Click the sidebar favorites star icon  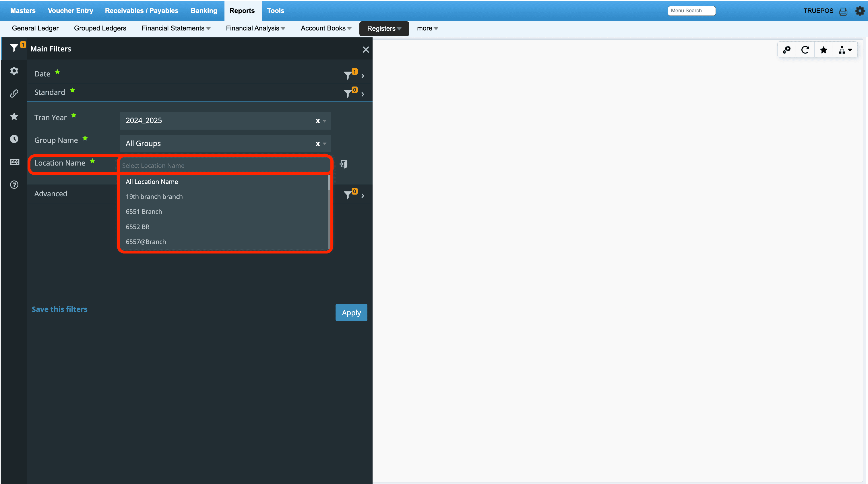14,116
